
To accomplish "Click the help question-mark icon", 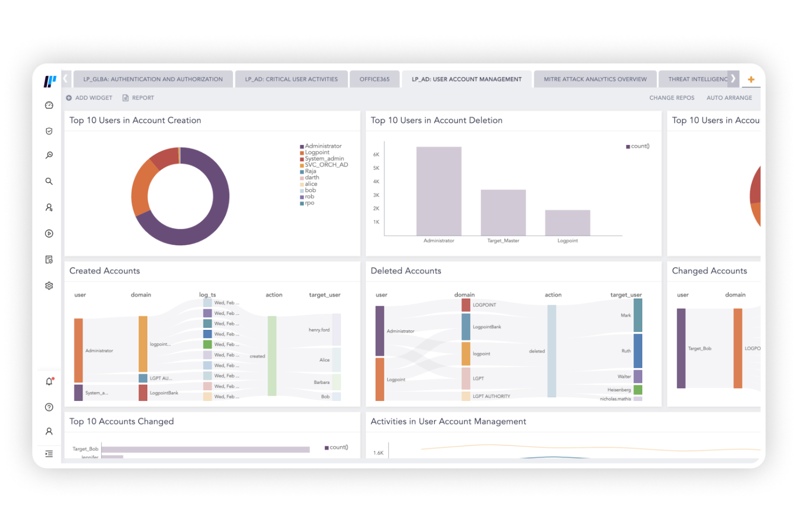I will pos(49,407).
